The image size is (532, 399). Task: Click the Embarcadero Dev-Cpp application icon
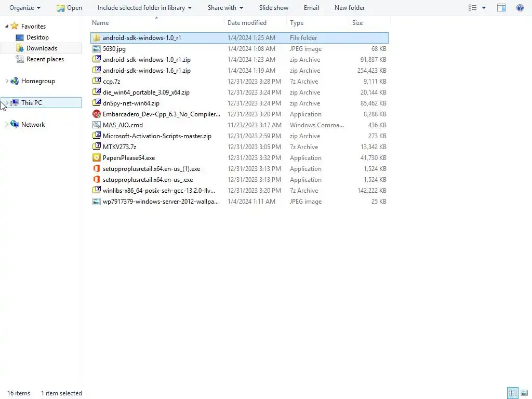click(96, 114)
